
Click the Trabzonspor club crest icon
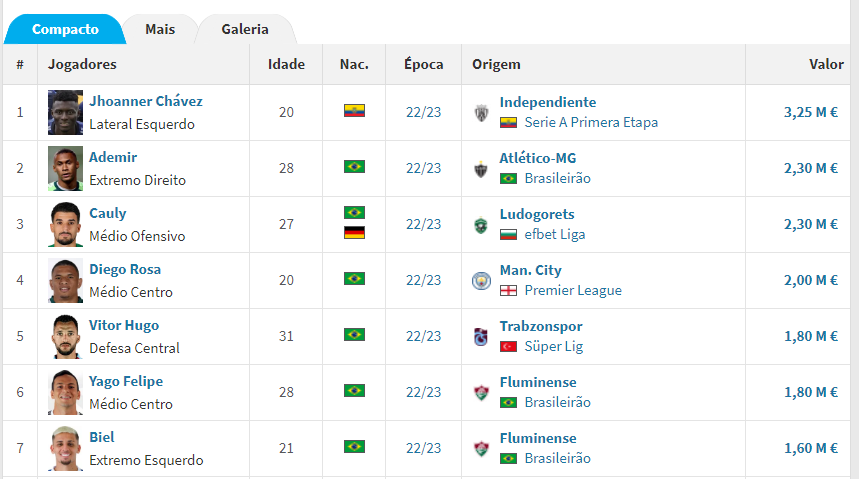click(x=481, y=337)
